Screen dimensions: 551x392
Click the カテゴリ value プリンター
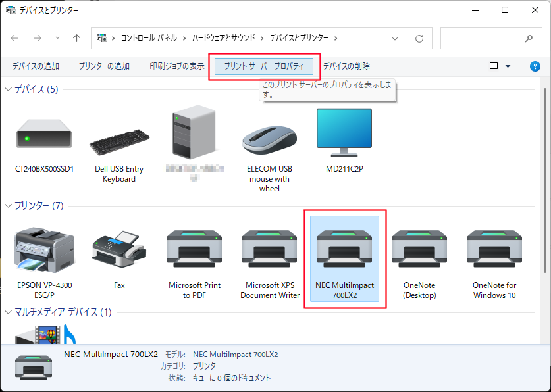(x=207, y=366)
